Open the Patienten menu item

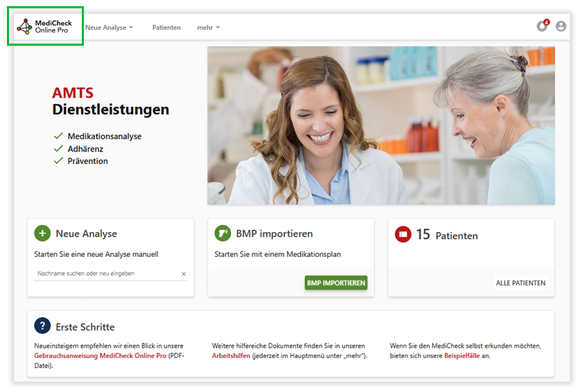click(x=166, y=28)
